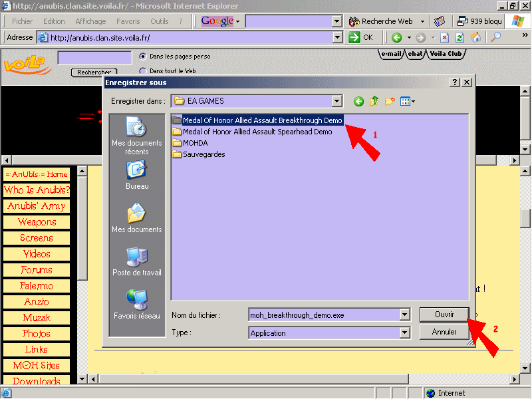The image size is (532, 399).
Task: Open the view menu icon in the dialog
Action: click(x=408, y=101)
